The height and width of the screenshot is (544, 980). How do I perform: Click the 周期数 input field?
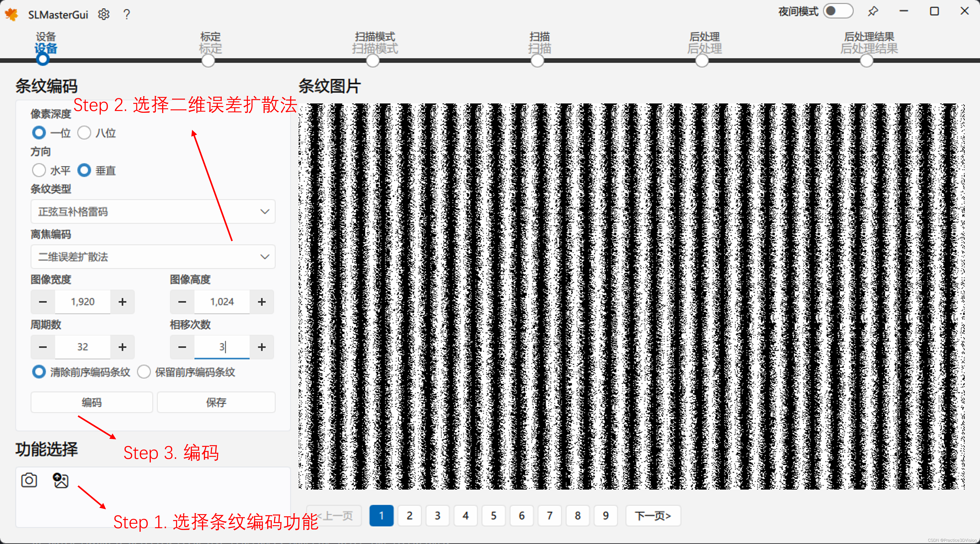click(x=83, y=347)
